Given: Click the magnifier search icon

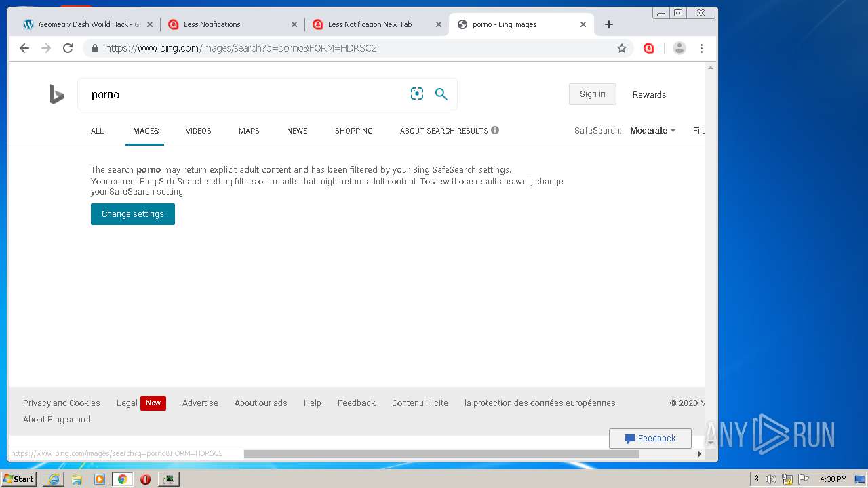Looking at the screenshot, I should tap(441, 94).
